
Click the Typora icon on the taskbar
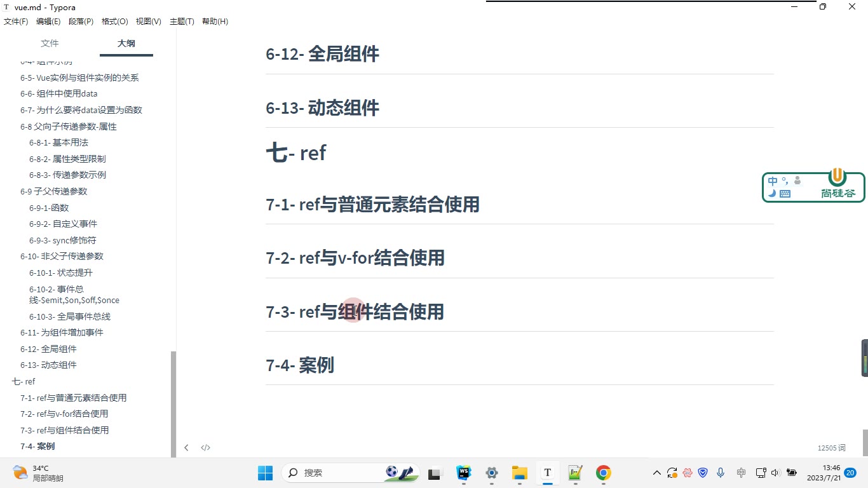548,473
